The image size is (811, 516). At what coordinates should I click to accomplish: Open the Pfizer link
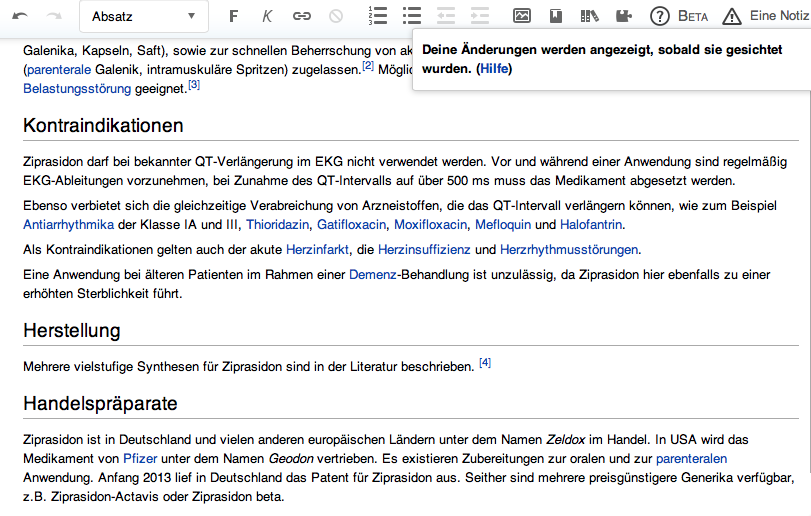140,459
